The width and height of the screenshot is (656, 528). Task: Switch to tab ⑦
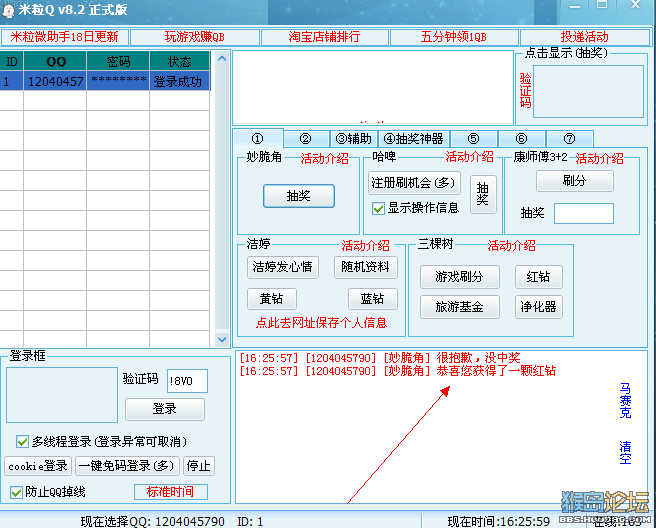[569, 138]
